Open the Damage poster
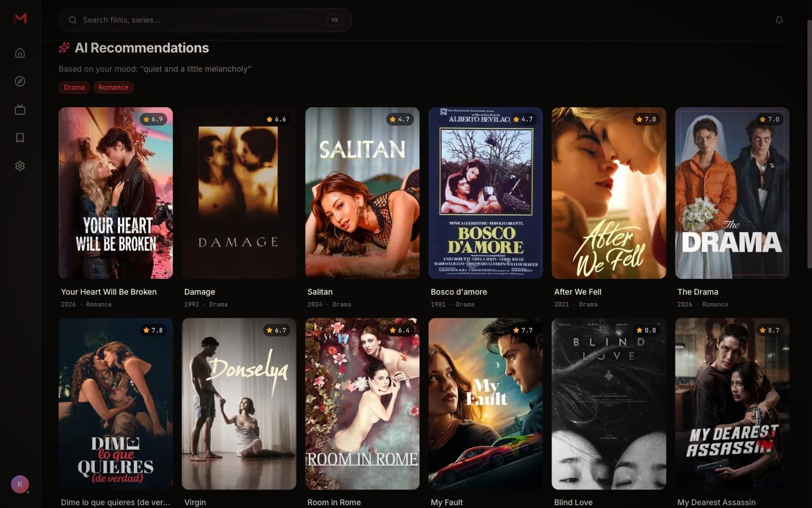This screenshot has width=812, height=508. click(239, 193)
